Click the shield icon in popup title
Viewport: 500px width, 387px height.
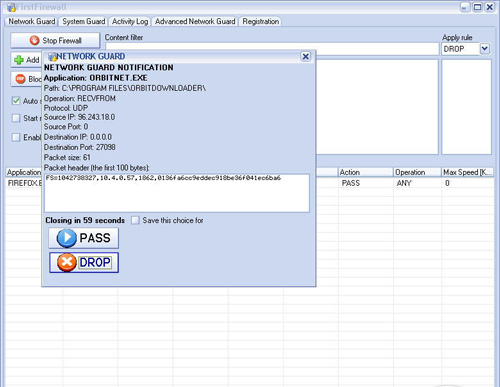(x=52, y=57)
